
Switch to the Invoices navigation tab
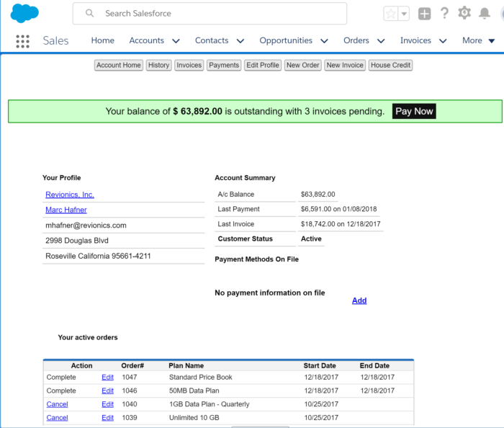pyautogui.click(x=415, y=40)
